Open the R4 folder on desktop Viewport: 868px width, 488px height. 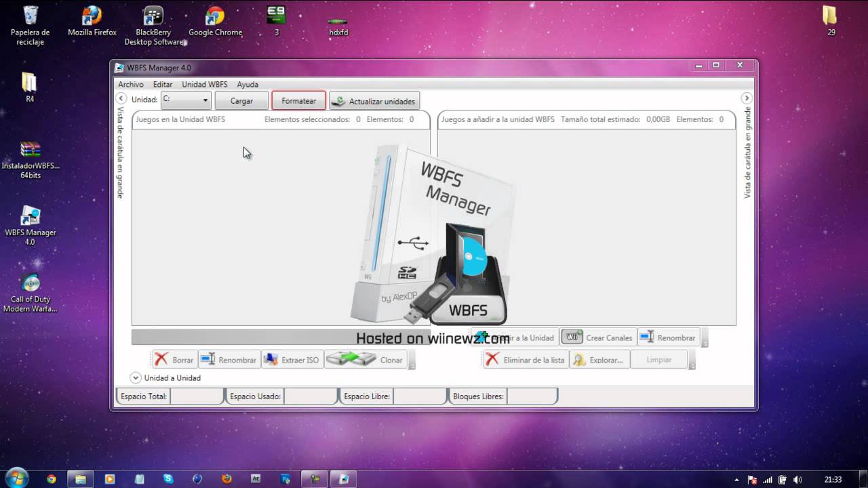click(x=30, y=87)
